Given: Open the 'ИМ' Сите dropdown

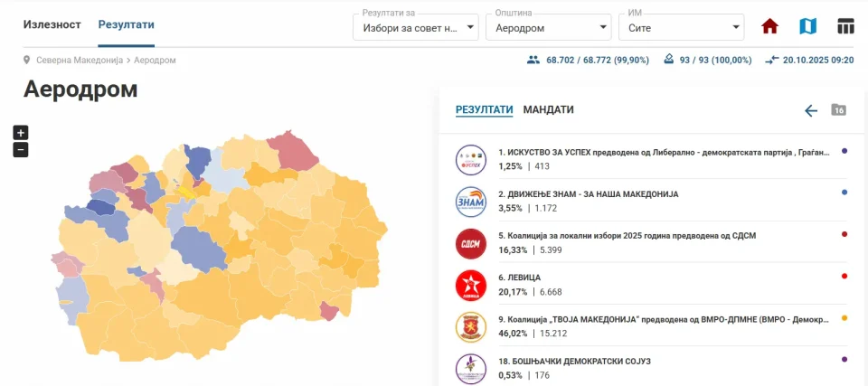Looking at the screenshot, I should pyautogui.click(x=681, y=28).
